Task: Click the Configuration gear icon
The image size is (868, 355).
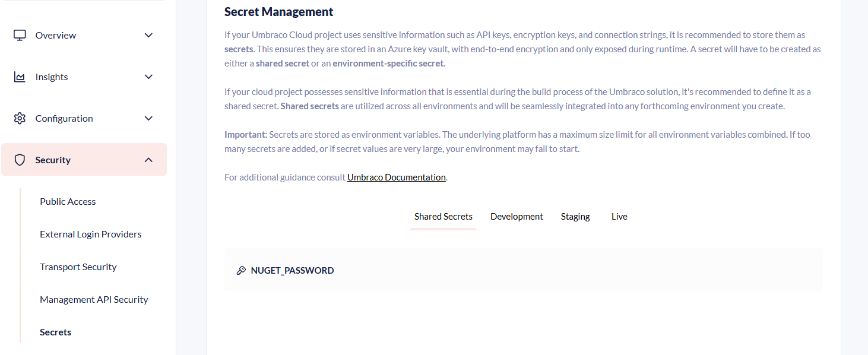Action: coord(20,119)
